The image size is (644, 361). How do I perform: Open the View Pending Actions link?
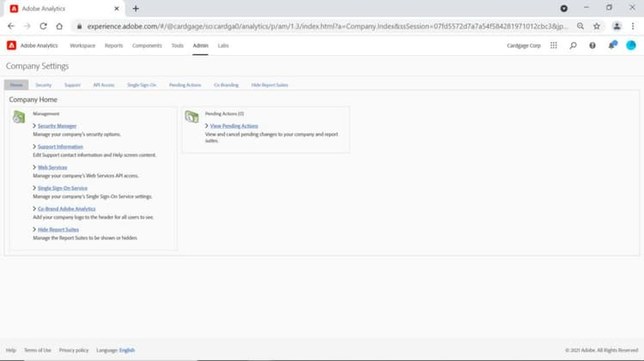point(234,126)
